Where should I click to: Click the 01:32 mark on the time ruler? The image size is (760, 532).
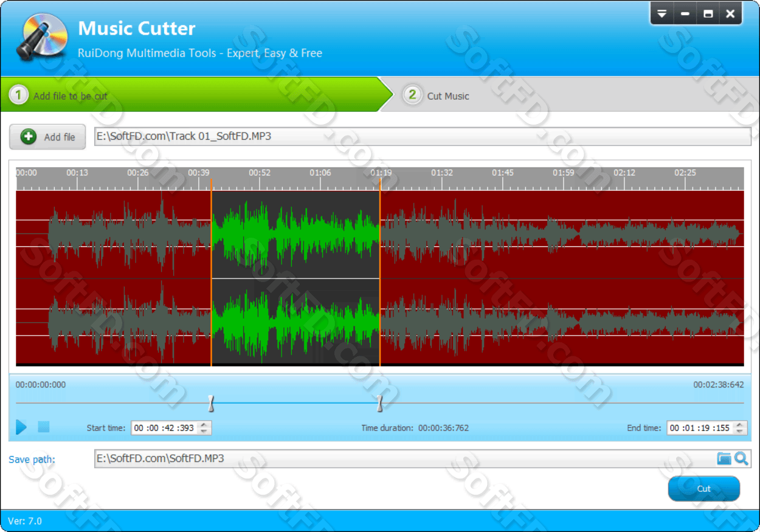442,173
